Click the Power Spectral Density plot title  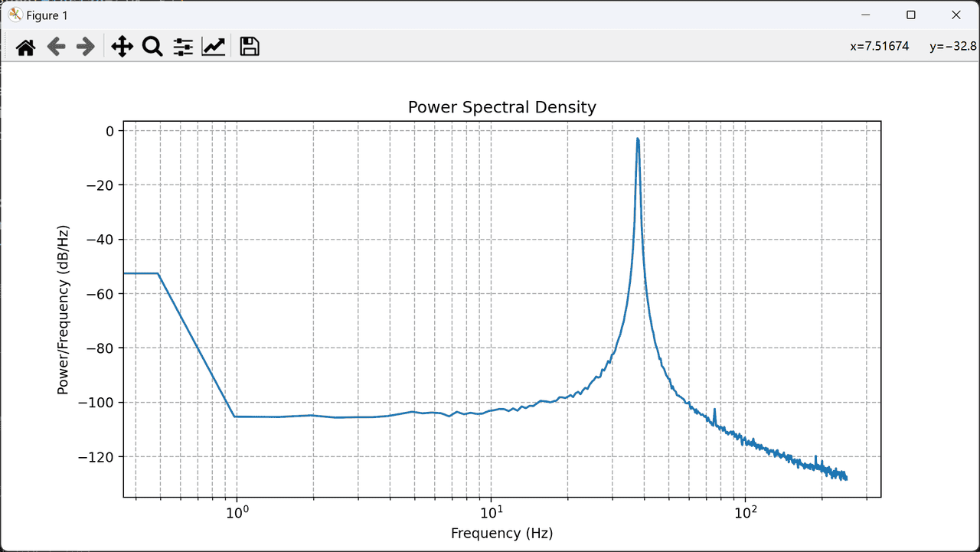point(501,107)
